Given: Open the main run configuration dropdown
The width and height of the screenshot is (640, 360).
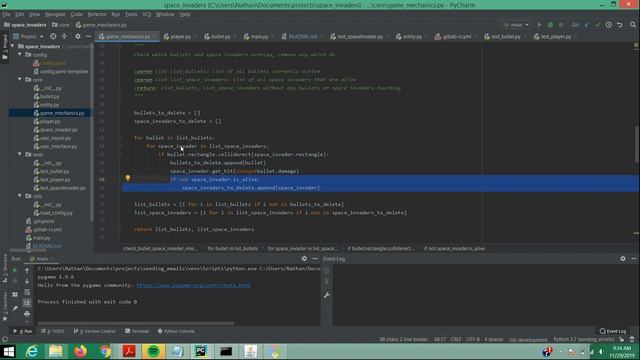Looking at the screenshot, I should pos(516,25).
